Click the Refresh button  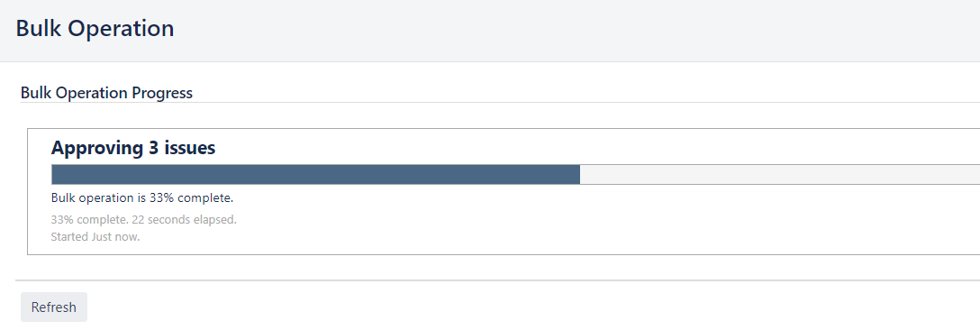pyautogui.click(x=54, y=307)
